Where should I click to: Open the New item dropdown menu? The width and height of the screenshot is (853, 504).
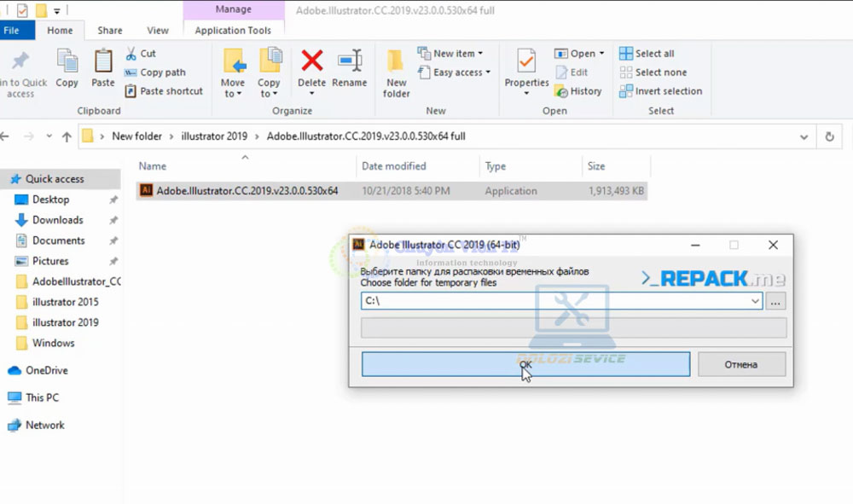pyautogui.click(x=451, y=53)
